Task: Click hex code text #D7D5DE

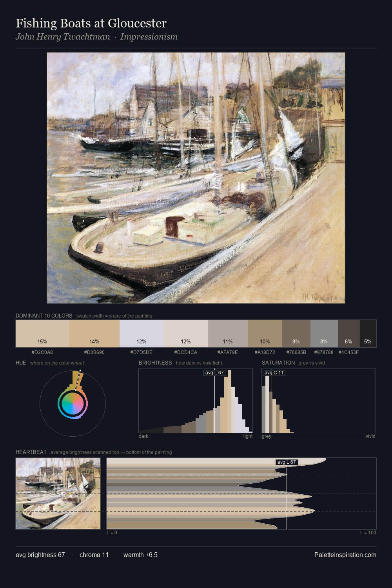Action: click(x=142, y=352)
